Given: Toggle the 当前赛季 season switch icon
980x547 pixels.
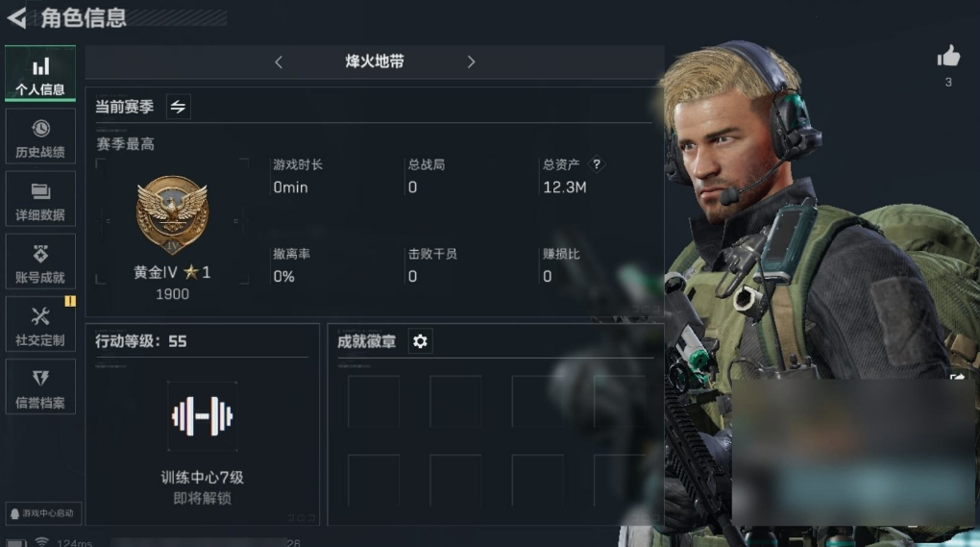Looking at the screenshot, I should point(178,107).
